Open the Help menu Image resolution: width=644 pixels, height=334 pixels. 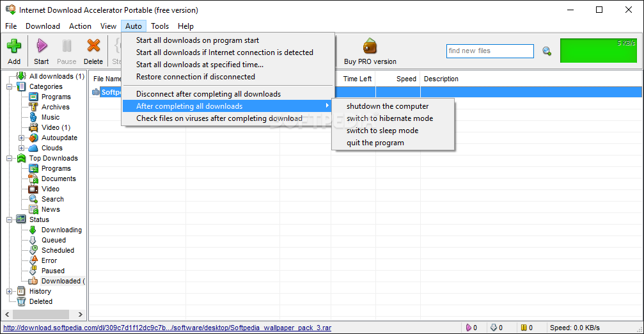(185, 26)
